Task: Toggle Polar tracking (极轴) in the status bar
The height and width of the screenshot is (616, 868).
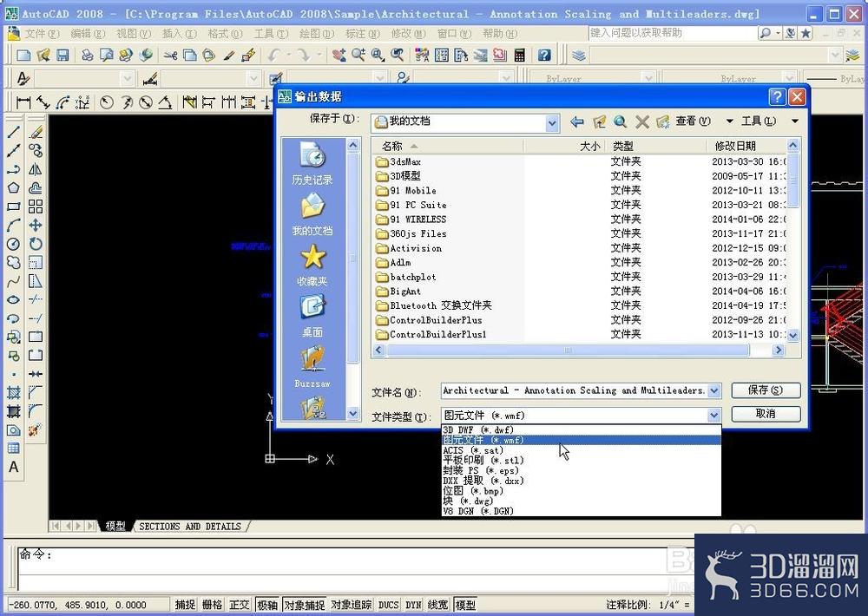Action: point(267,605)
